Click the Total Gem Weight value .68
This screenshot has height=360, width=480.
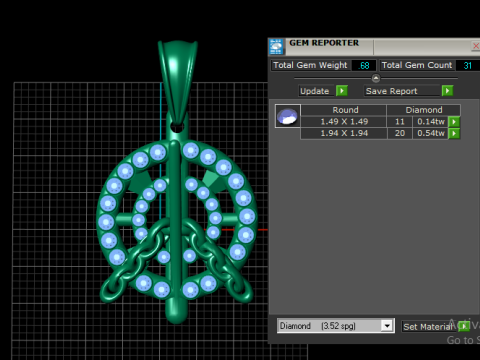(364, 65)
